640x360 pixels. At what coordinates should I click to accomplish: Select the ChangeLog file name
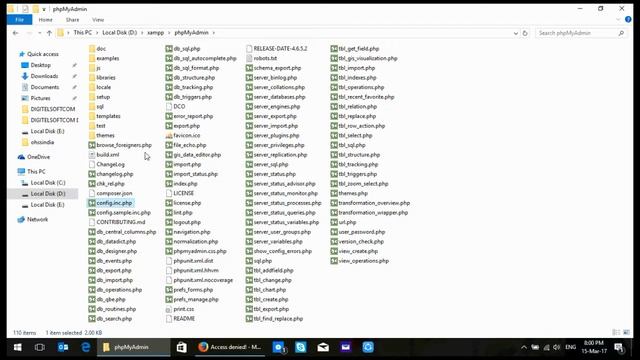point(110,164)
